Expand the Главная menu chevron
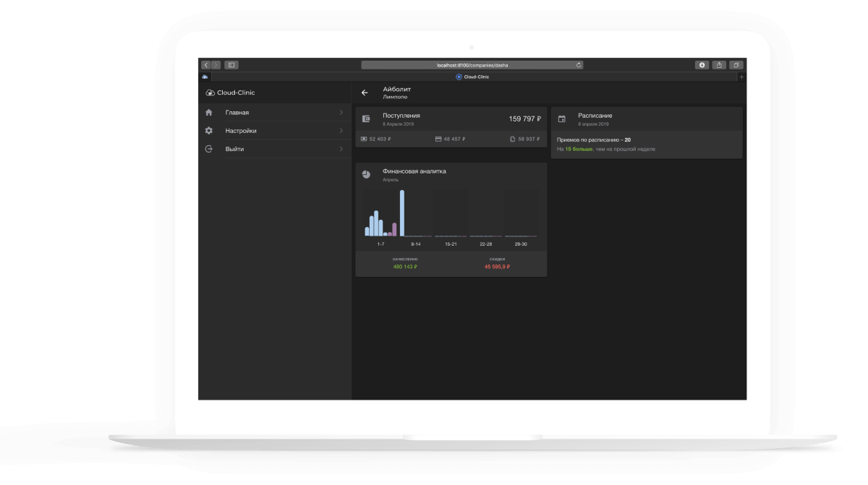This screenshot has width=868, height=485. click(341, 113)
